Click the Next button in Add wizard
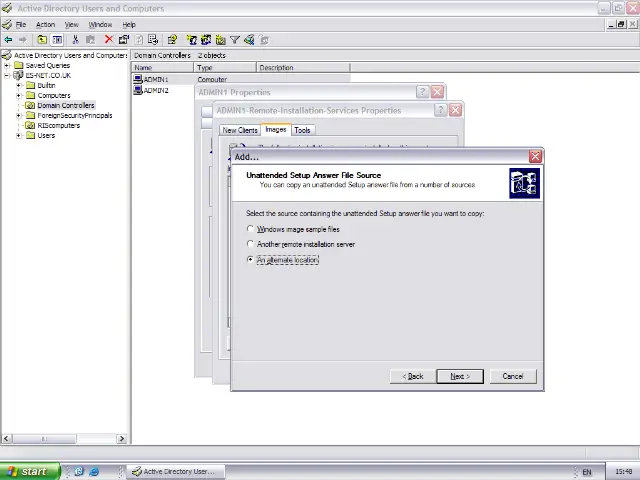Image resolution: width=640 pixels, height=480 pixels. 460,376
